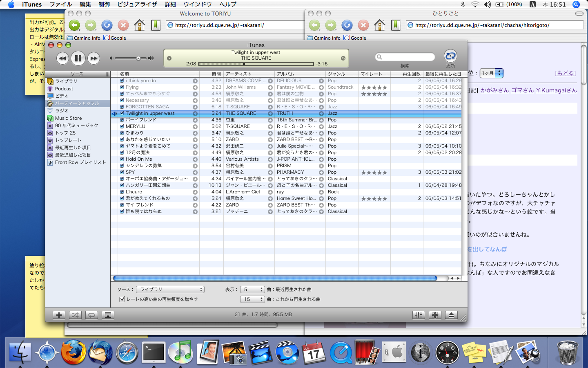Click the track progress bar in display
The image size is (588, 368).
[x=256, y=64]
